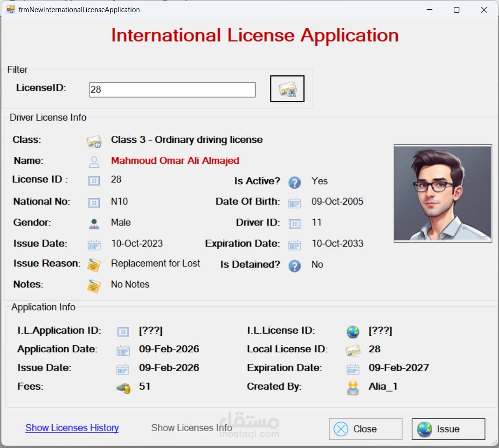
Task: Click the note icon next to Issue Reason
Action: (x=94, y=265)
